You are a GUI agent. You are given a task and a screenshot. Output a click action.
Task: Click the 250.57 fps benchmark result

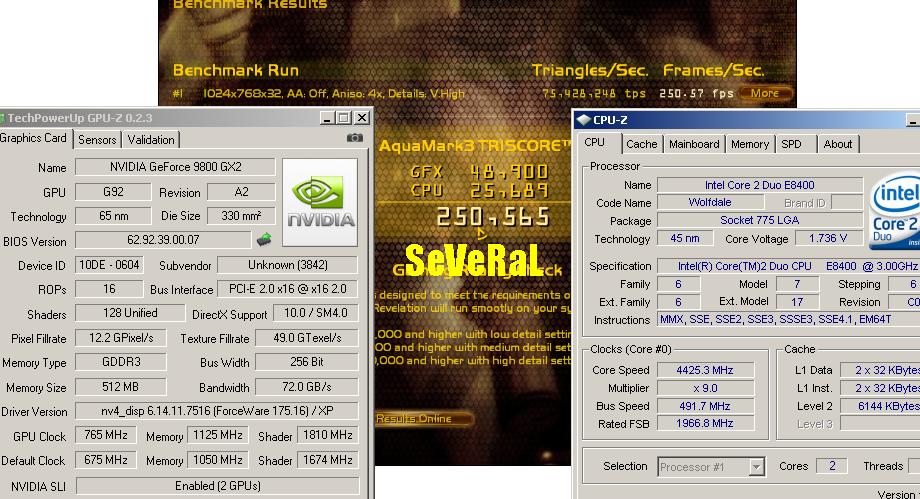[696, 93]
